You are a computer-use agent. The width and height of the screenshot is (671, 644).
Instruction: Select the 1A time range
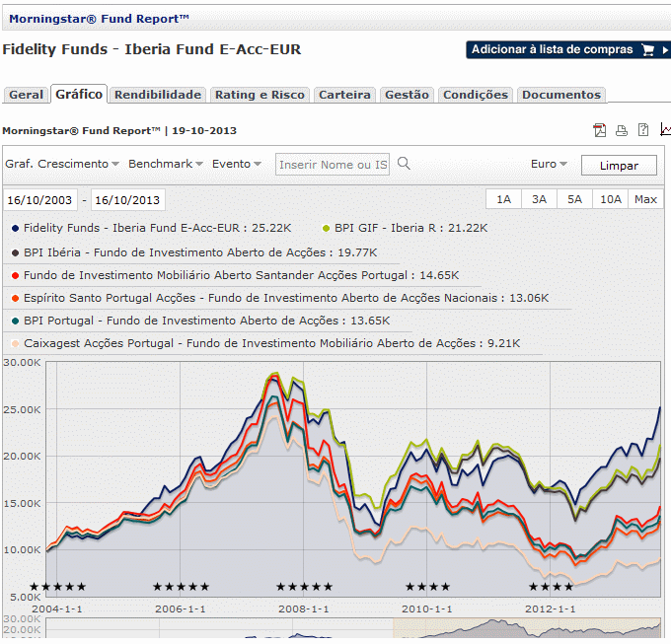pyautogui.click(x=503, y=199)
